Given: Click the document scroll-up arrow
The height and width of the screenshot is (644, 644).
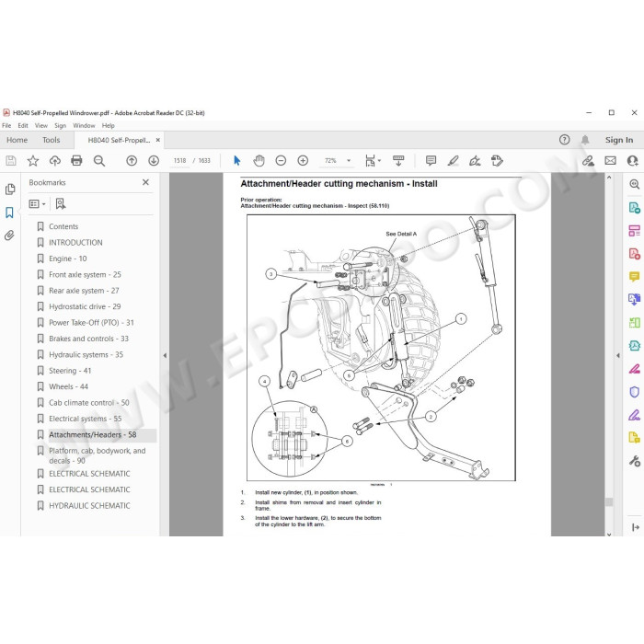Looking at the screenshot, I should tap(609, 178).
